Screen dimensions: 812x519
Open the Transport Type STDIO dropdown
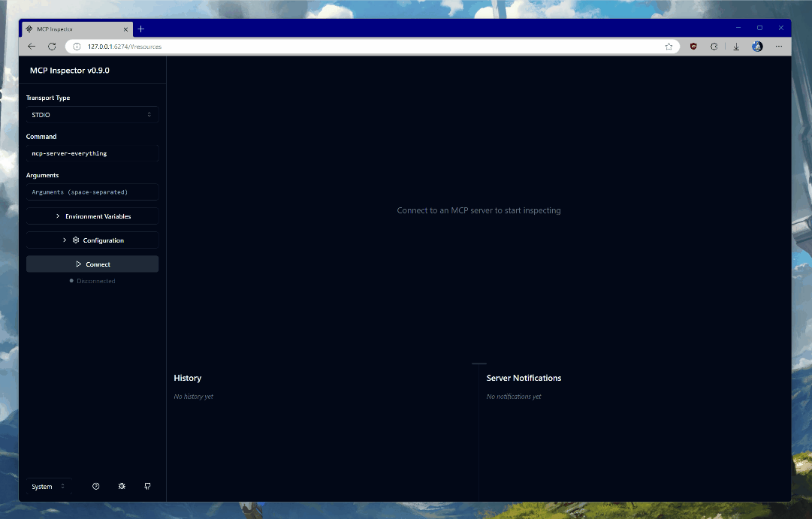pyautogui.click(x=92, y=114)
